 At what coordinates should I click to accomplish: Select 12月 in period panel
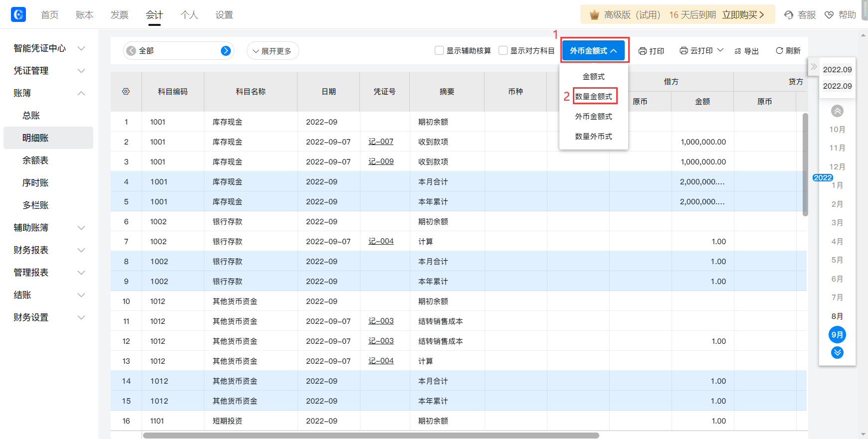(837, 167)
